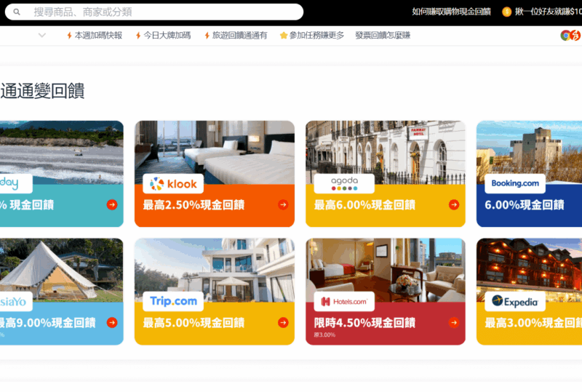
Task: Open 本週加碼快報 menu item
Action: 98,35
